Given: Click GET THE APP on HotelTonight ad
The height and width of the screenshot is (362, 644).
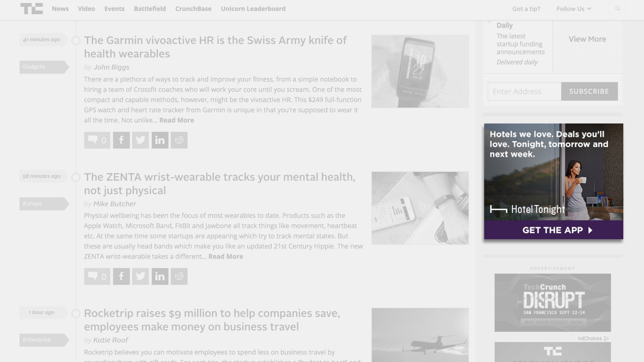Looking at the screenshot, I should pos(553,230).
